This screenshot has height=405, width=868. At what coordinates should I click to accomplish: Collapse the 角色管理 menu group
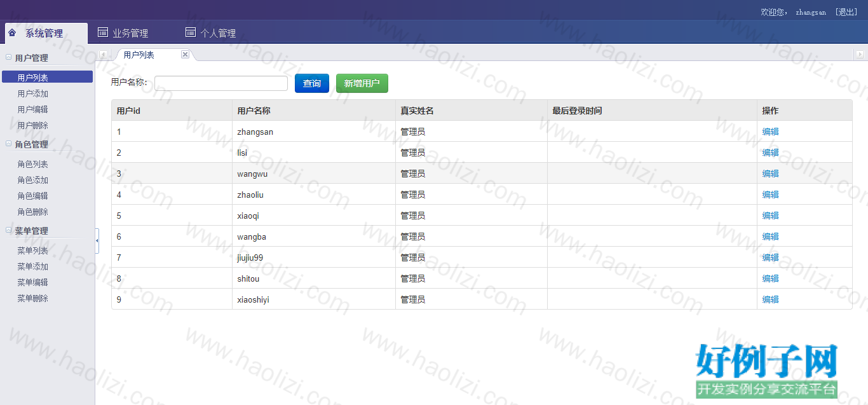pyautogui.click(x=8, y=144)
